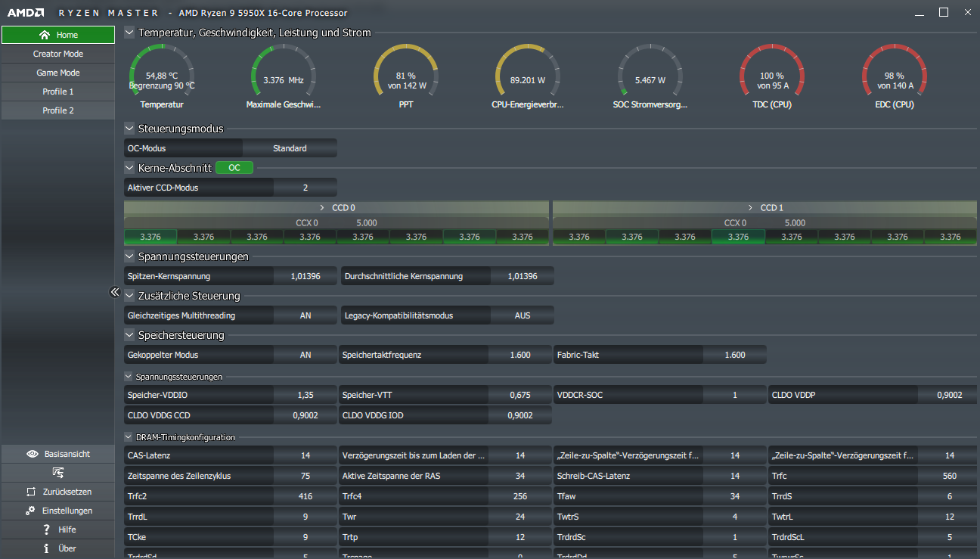Open Profile 1
This screenshot has height=559, width=980.
pos(58,92)
